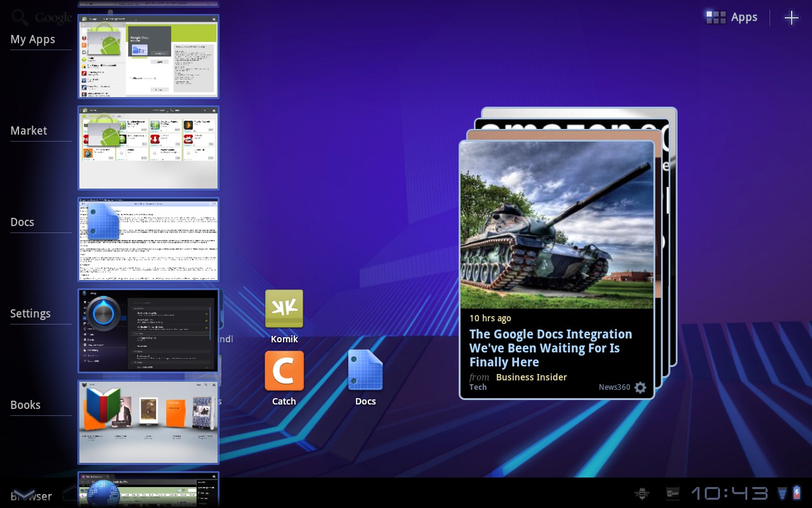
Task: Open the Komik app icon
Action: [x=284, y=316]
